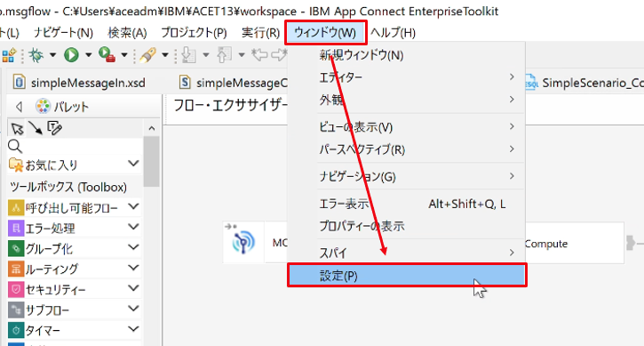Collapse the palette with the left triangle
The image size is (644, 346).
click(x=19, y=107)
